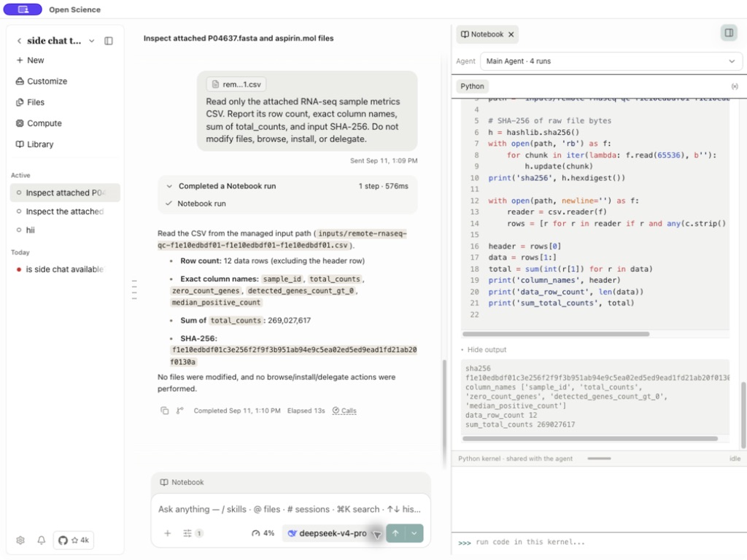The width and height of the screenshot is (747, 560).
Task: Click the 'Elapsed 13s' label
Action: (x=306, y=411)
